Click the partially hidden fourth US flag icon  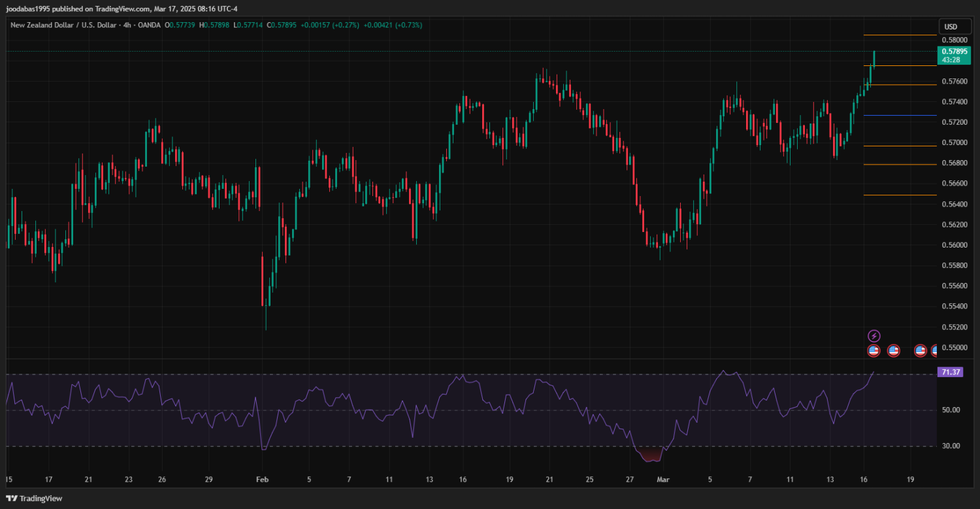(x=934, y=351)
